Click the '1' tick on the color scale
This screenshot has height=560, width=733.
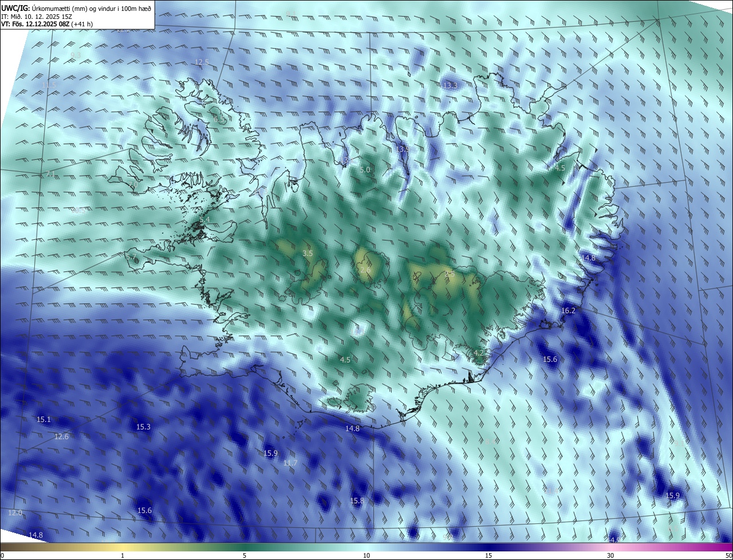[x=123, y=556]
